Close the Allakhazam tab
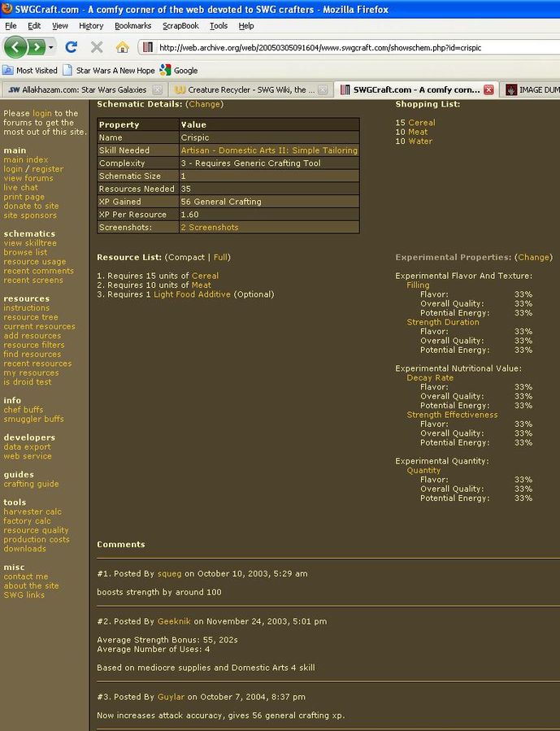This screenshot has width=560, height=731. click(x=157, y=90)
